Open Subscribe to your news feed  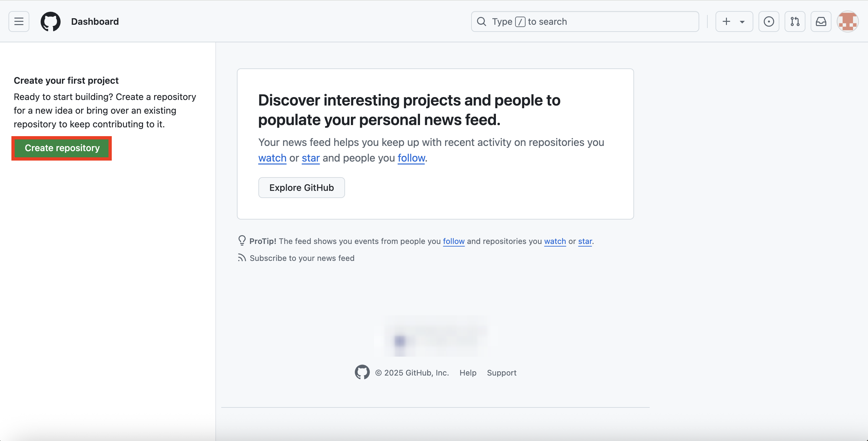302,258
